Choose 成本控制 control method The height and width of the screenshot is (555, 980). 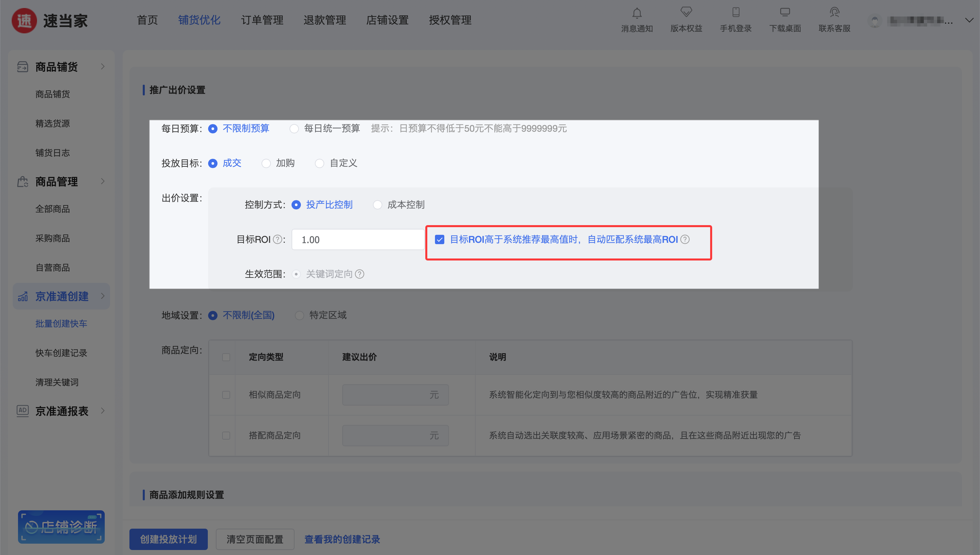point(377,205)
